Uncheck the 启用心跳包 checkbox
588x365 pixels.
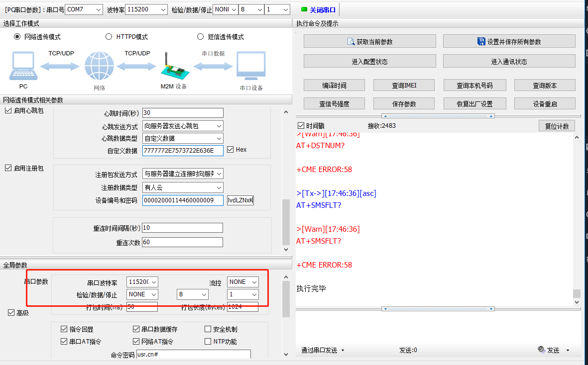8,110
